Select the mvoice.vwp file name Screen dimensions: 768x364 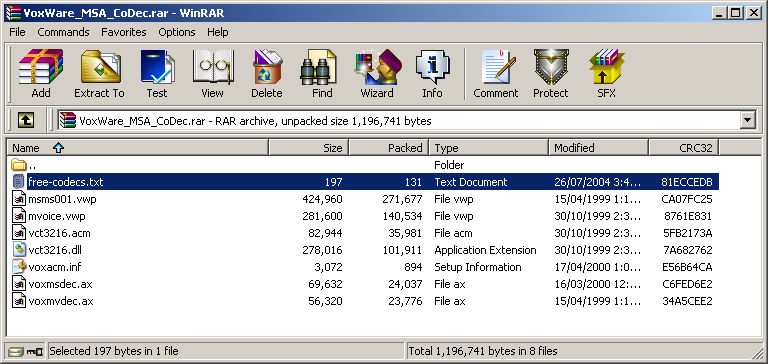coord(56,216)
